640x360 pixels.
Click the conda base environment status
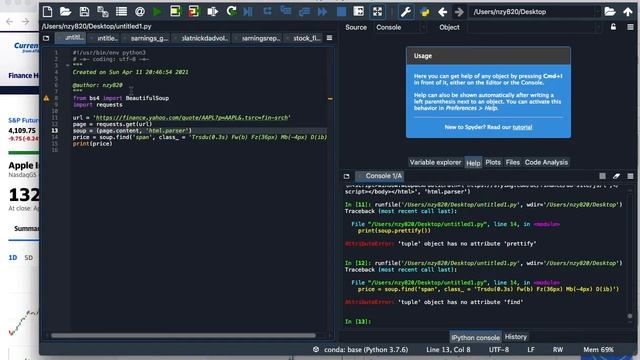[361, 350]
